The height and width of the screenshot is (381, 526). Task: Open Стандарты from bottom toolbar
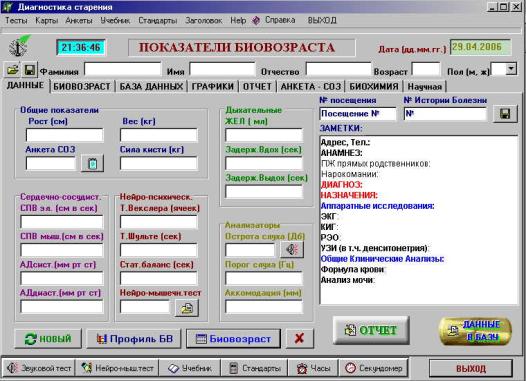pyautogui.click(x=255, y=368)
